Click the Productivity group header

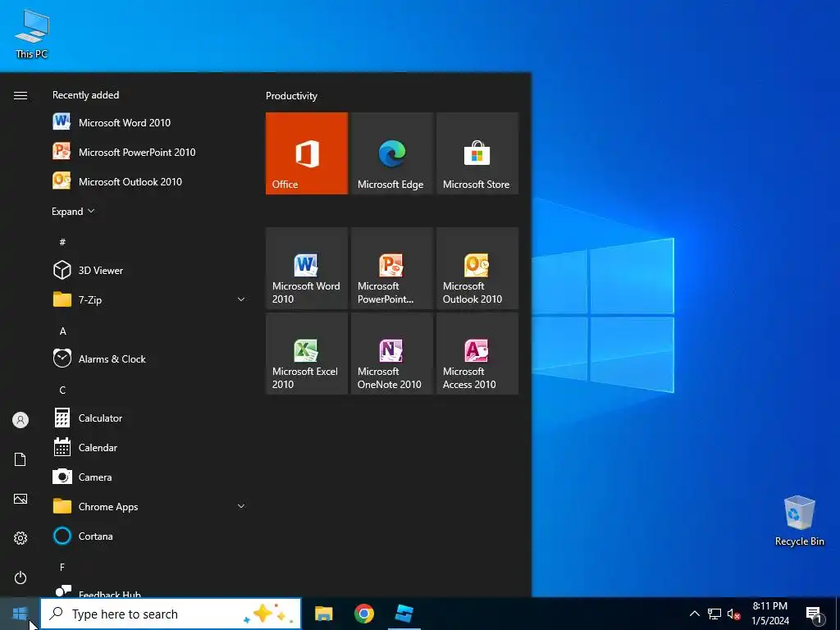(291, 96)
